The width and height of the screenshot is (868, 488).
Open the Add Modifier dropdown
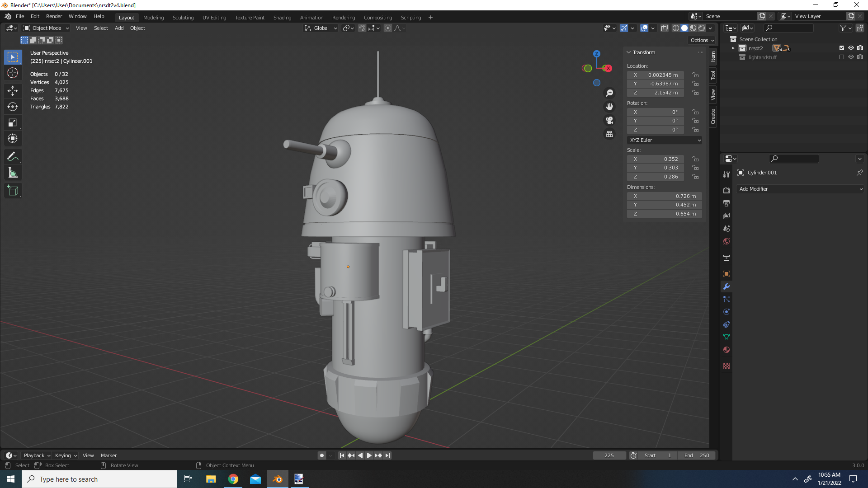pos(800,189)
